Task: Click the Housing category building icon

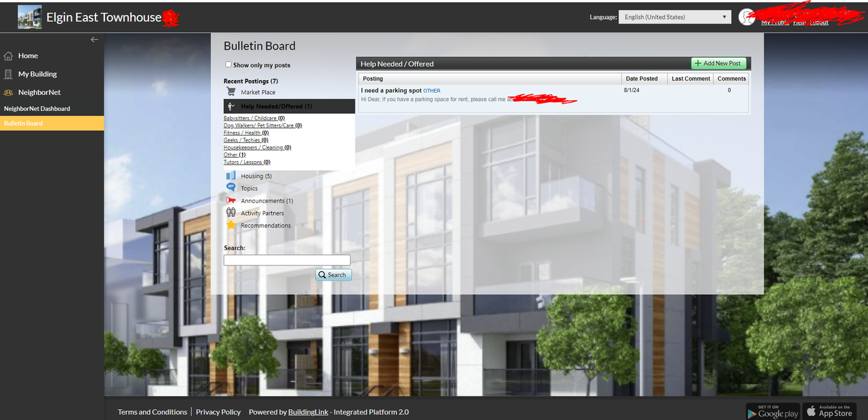Action: (x=231, y=176)
